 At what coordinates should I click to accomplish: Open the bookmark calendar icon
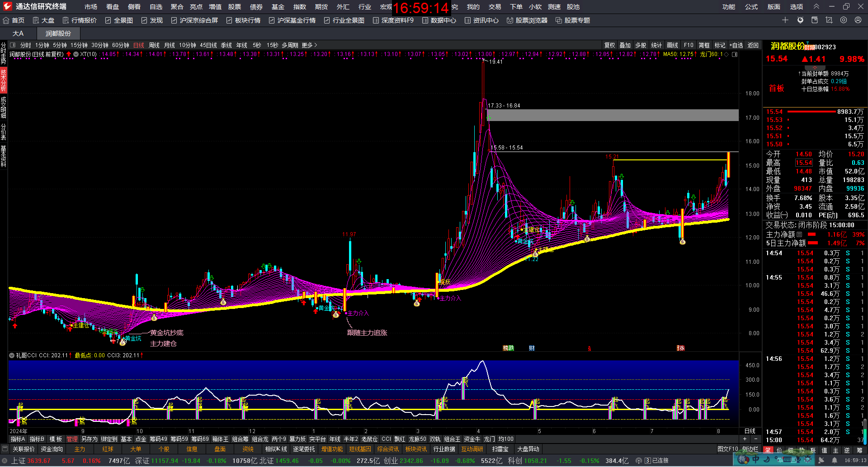click(815, 20)
